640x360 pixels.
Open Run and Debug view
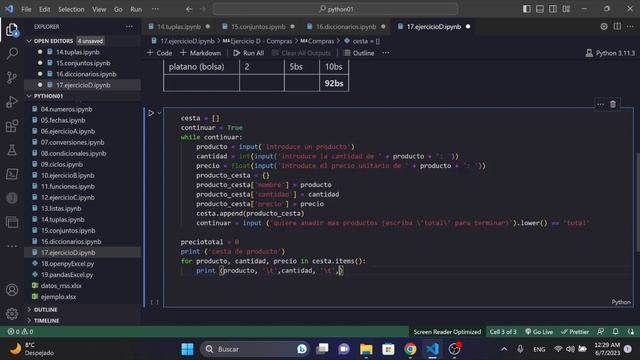tap(12, 102)
